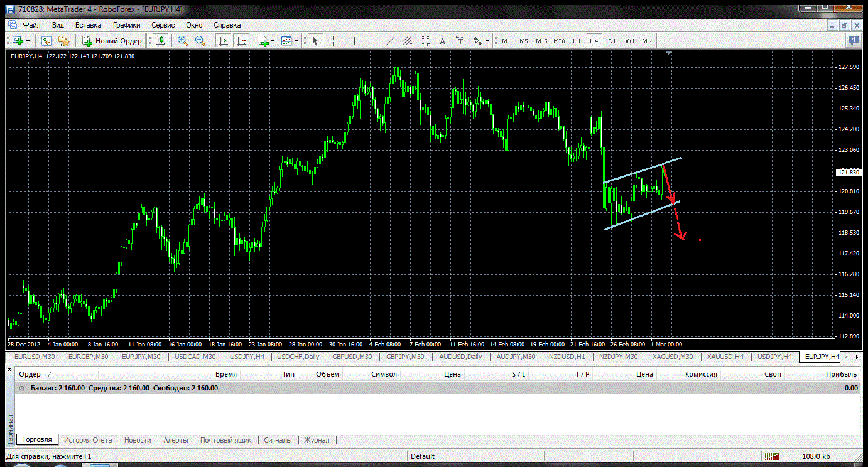Switch chart to MN timeframe
Screen dimensions: 868x467
(x=647, y=41)
